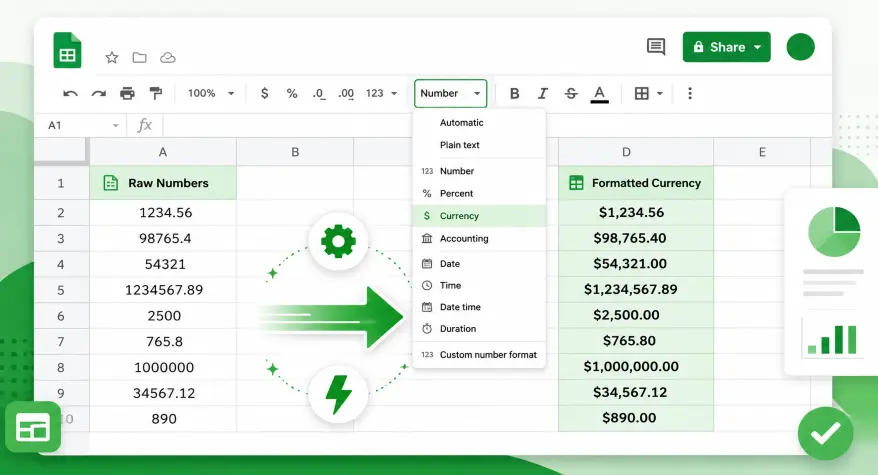Format as percent in toolbar
The height and width of the screenshot is (475, 878).
click(x=292, y=94)
